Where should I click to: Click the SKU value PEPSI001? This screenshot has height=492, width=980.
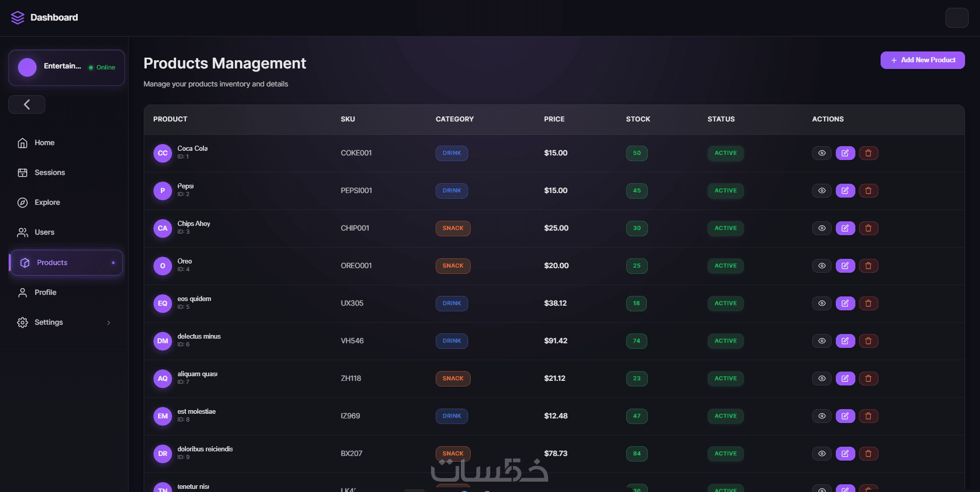pos(356,190)
